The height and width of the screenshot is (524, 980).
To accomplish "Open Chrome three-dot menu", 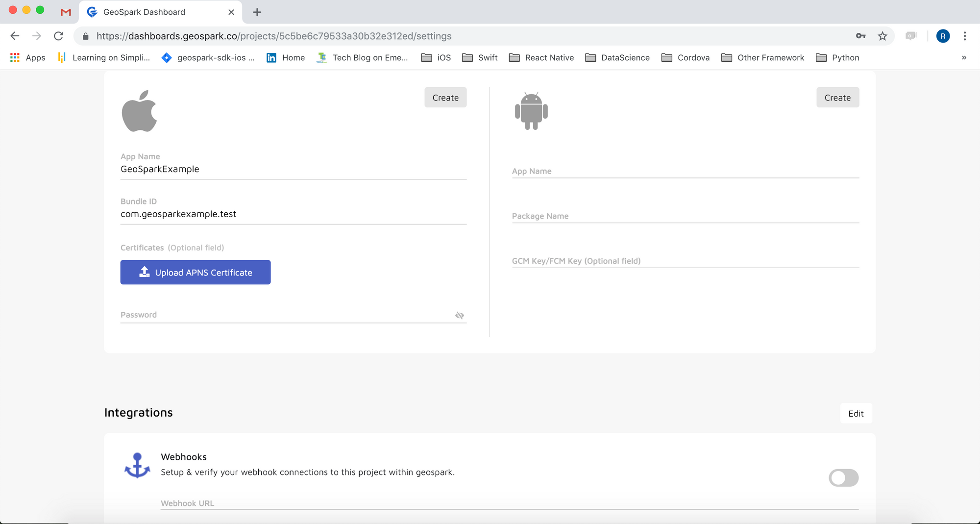I will [965, 36].
